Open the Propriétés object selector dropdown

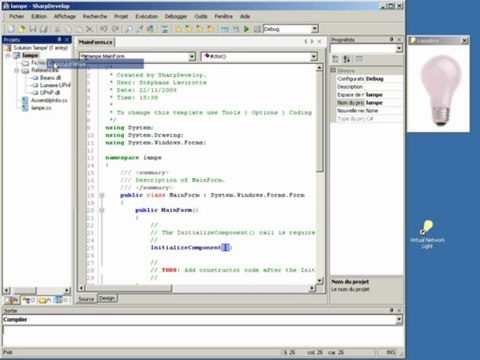pyautogui.click(x=399, y=49)
